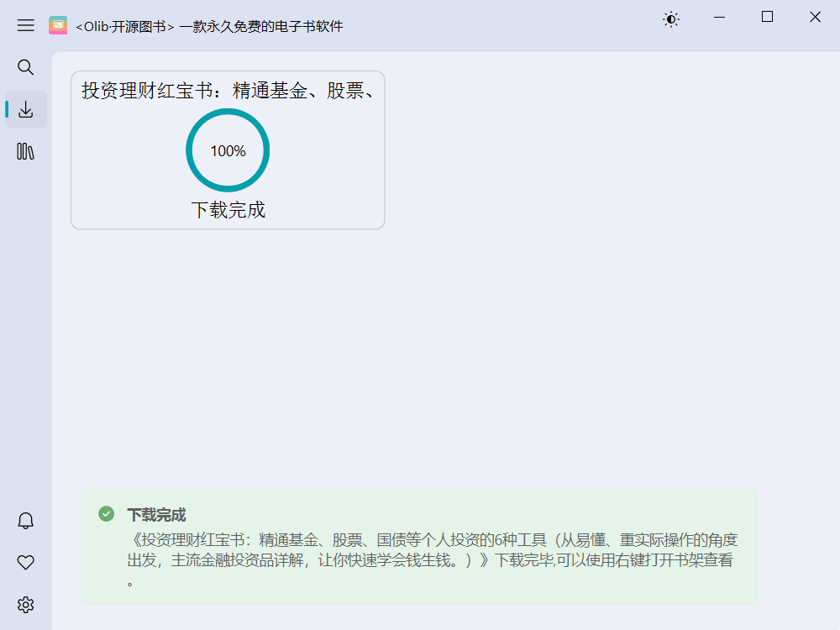This screenshot has height=630, width=840.
Task: Click the notifications bell icon
Action: 25,521
